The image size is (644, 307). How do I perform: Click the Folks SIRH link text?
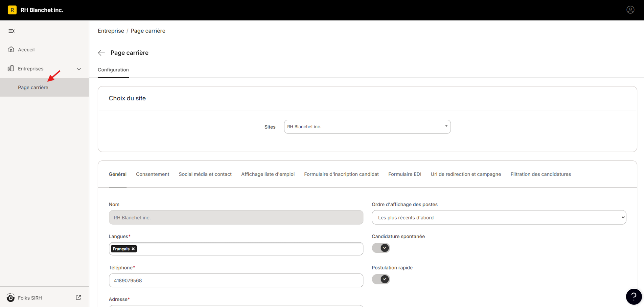[x=30, y=298]
